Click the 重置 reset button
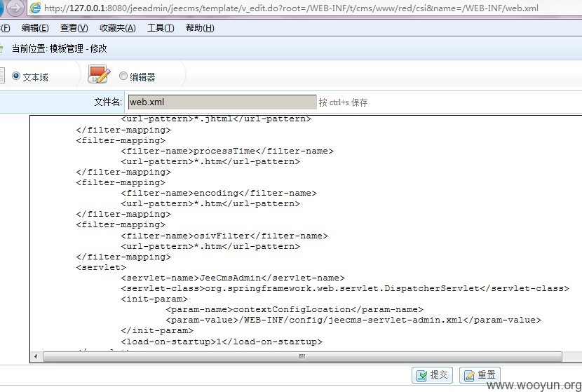Screen dimensions: 582x392 click(x=480, y=375)
